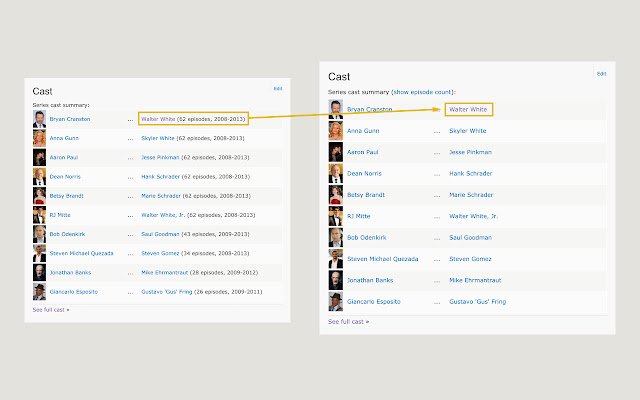
Task: Click Giancarlo Esposito photo in left panel
Action: click(x=39, y=292)
